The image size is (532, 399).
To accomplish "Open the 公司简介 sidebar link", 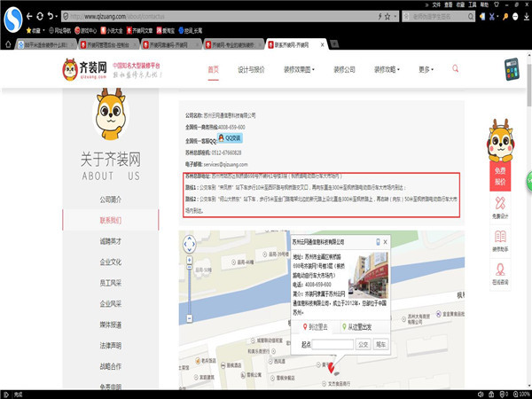I will [x=110, y=199].
